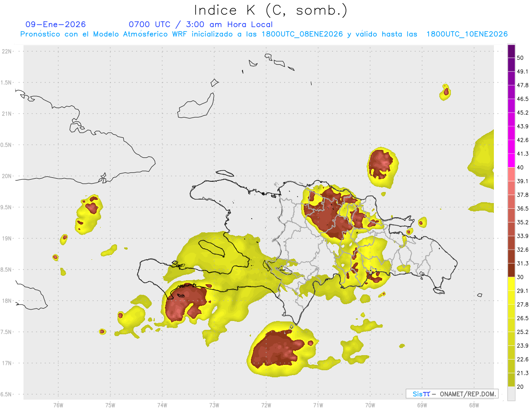Click the colorbar value '37.8'
Screen dimensions: 532x411
click(x=523, y=195)
